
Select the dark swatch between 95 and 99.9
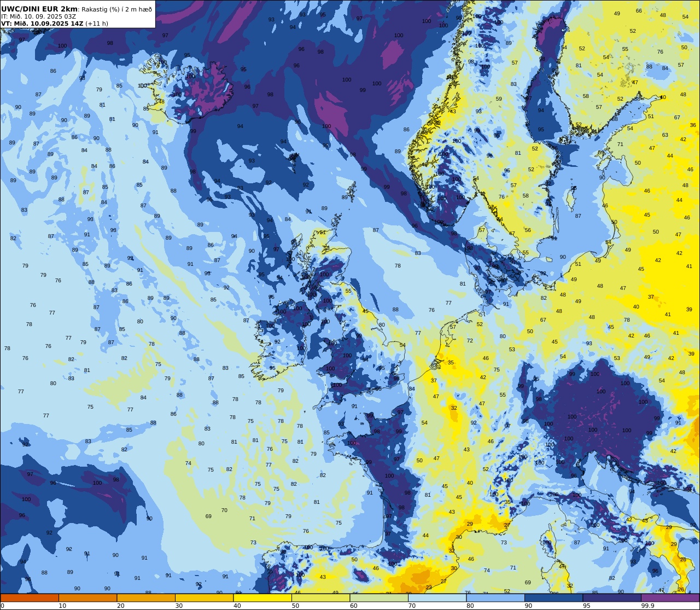612,598
